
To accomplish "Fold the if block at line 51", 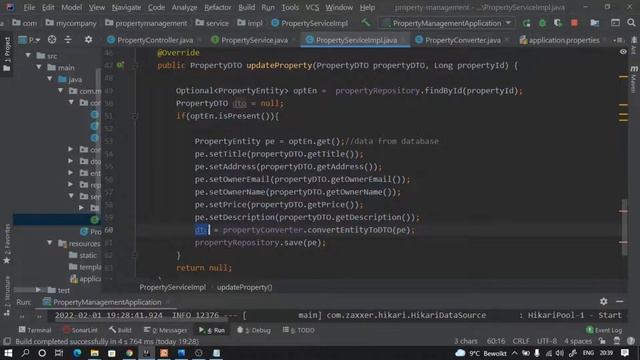I will 134,116.
